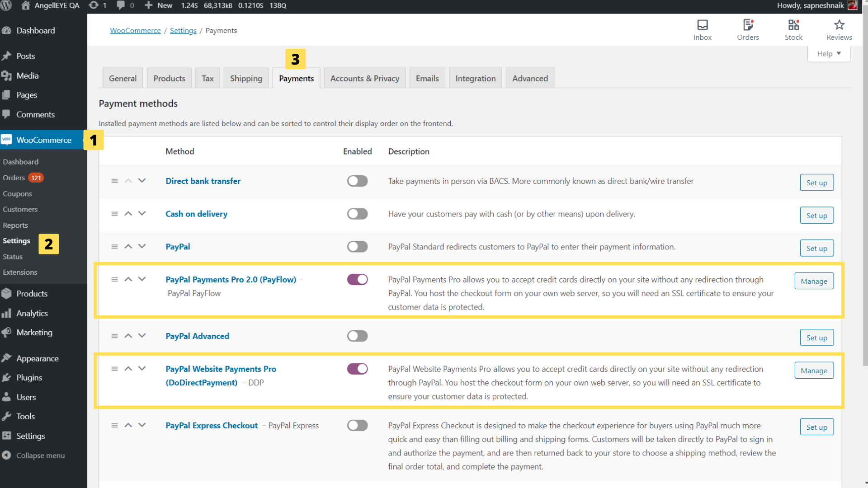This screenshot has height=488, width=868.
Task: Enable Direct bank transfer toggle
Action: tap(357, 181)
